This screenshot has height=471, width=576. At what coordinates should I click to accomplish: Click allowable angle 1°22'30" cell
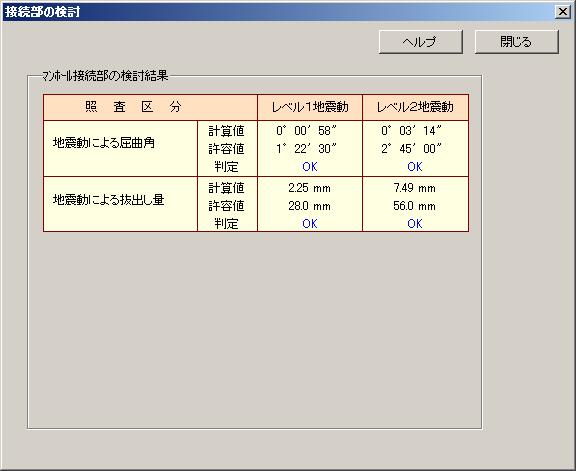pyautogui.click(x=306, y=148)
